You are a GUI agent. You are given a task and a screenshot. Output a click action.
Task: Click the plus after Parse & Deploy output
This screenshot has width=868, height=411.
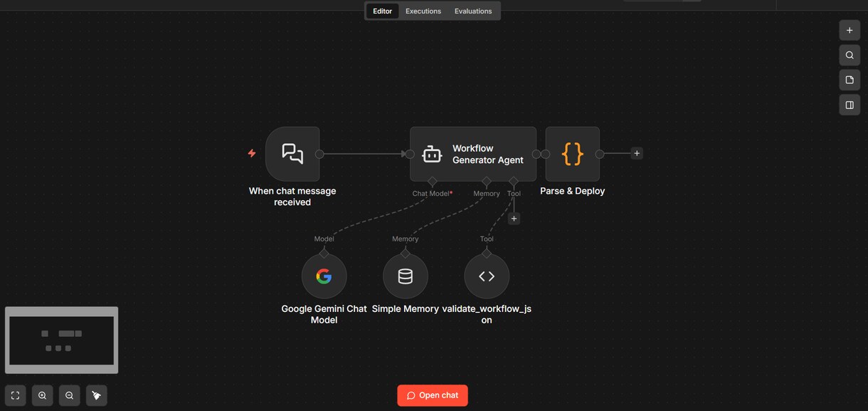click(637, 153)
